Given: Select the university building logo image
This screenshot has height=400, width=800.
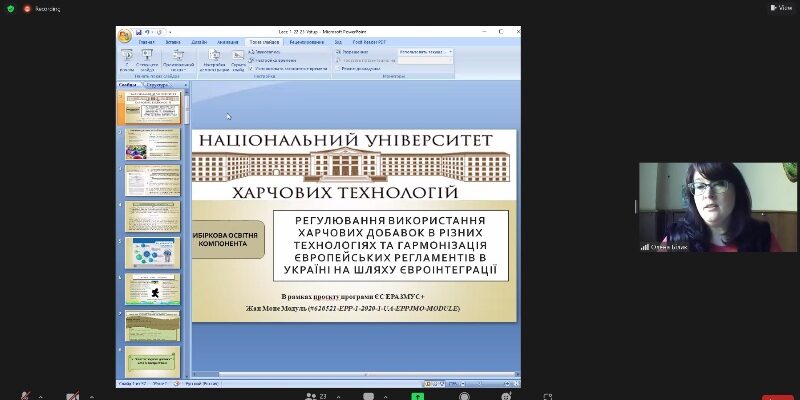Looking at the screenshot, I should click(351, 165).
